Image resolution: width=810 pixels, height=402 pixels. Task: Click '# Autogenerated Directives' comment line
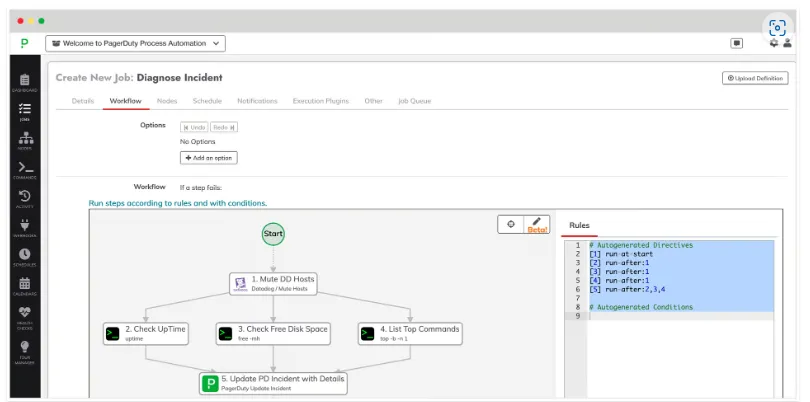(641, 245)
